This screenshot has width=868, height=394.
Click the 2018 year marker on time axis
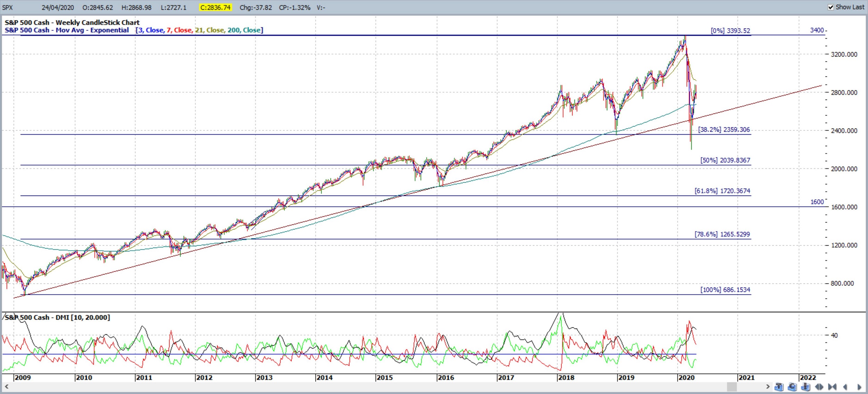point(566,378)
